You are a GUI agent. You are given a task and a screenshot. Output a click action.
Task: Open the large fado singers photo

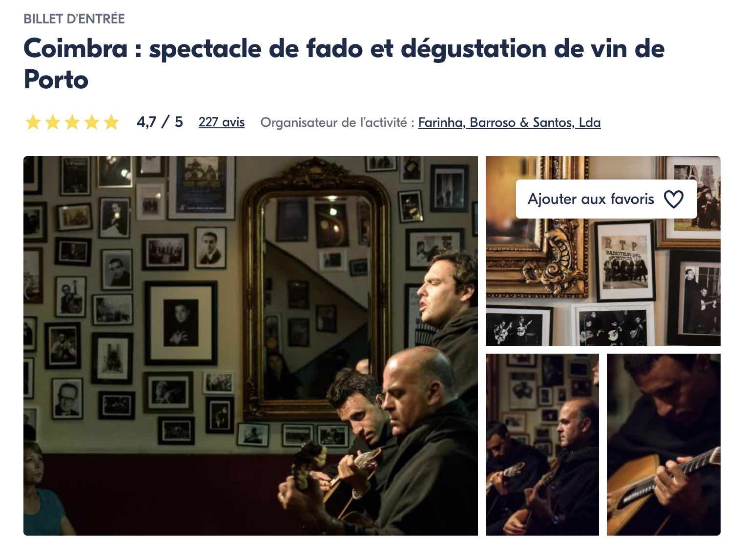coord(250,346)
